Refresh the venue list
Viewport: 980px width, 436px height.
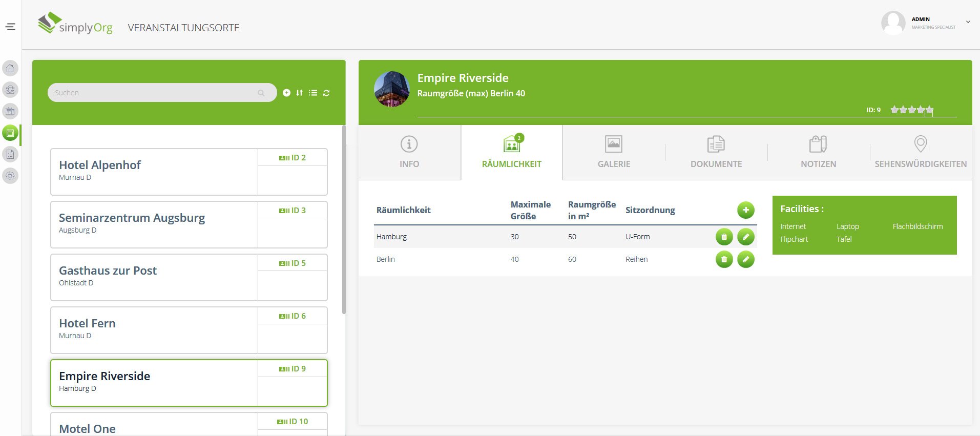326,93
